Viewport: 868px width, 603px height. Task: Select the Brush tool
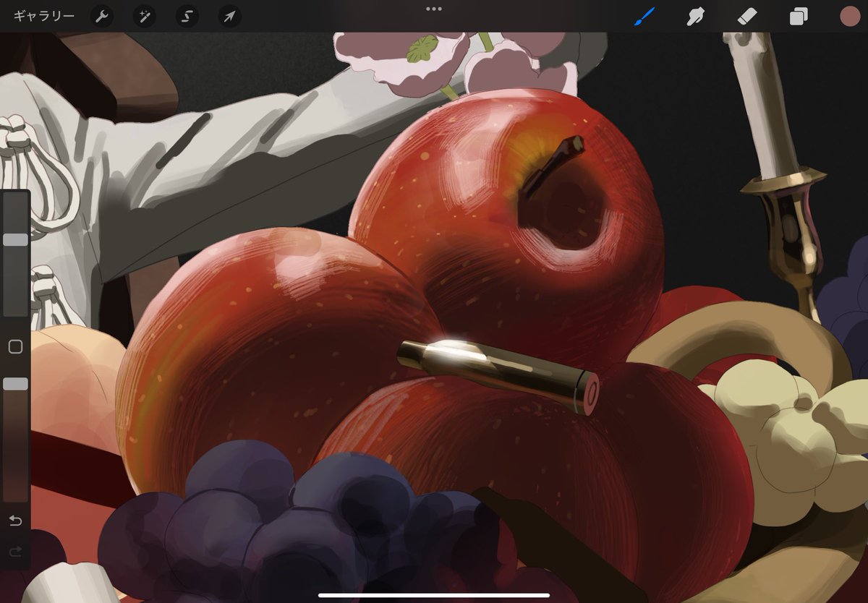(x=644, y=16)
